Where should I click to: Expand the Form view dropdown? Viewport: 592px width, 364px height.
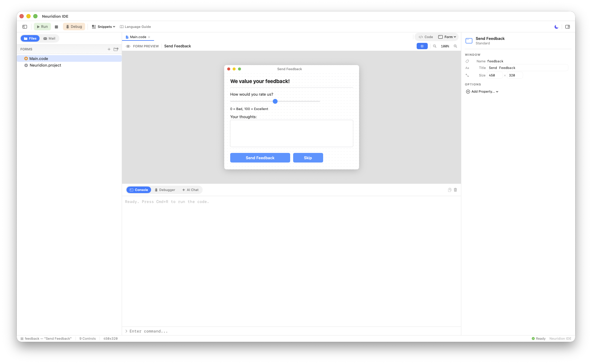(x=447, y=37)
